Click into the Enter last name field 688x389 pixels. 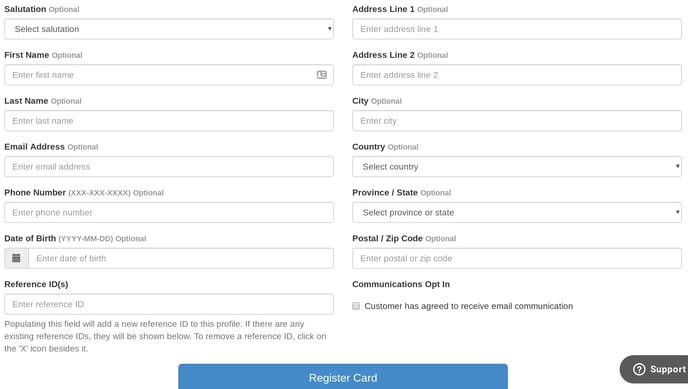click(169, 121)
